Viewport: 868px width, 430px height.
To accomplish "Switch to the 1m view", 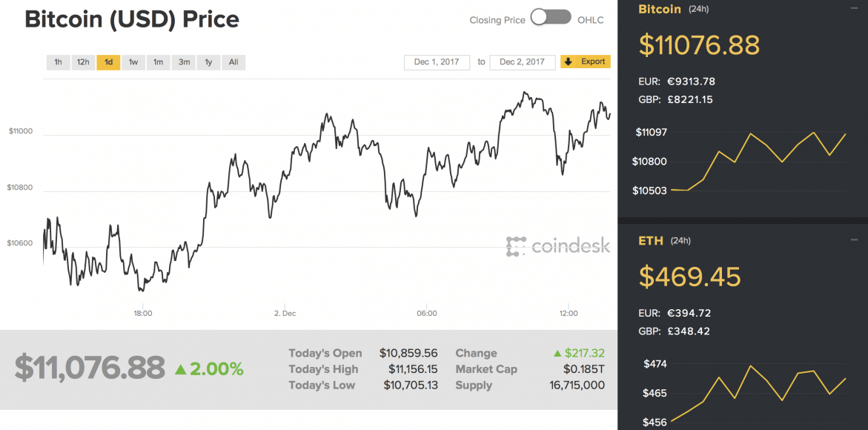I will pyautogui.click(x=158, y=62).
